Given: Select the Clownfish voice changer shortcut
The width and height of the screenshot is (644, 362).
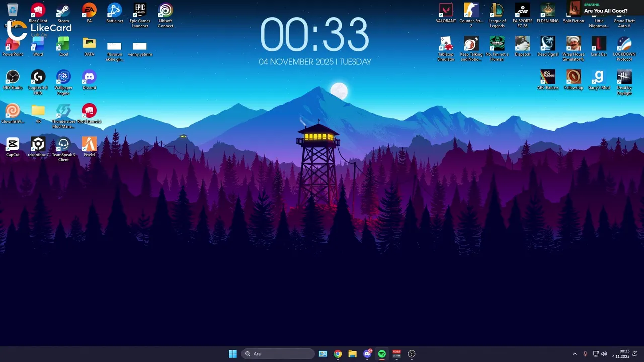Looking at the screenshot, I should (x=13, y=114).
